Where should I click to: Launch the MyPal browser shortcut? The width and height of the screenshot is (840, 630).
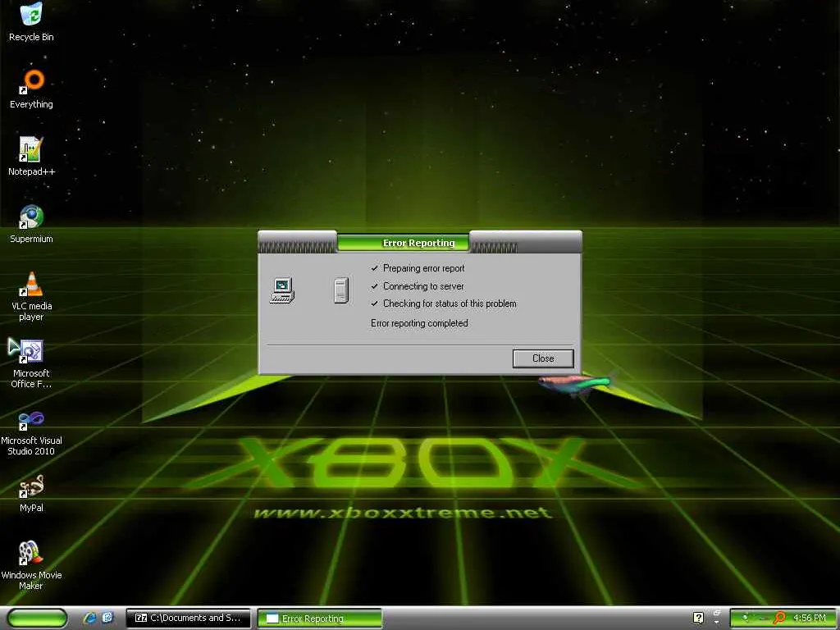pyautogui.click(x=32, y=493)
